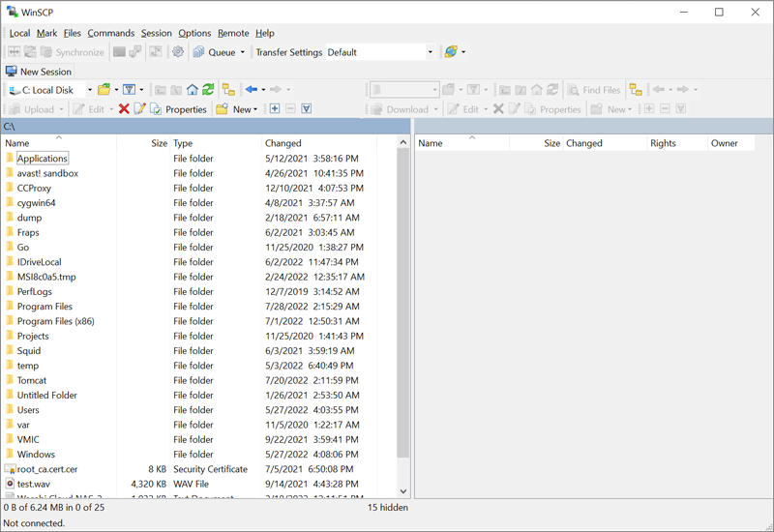Click the remote panel Properties button

tap(552, 109)
